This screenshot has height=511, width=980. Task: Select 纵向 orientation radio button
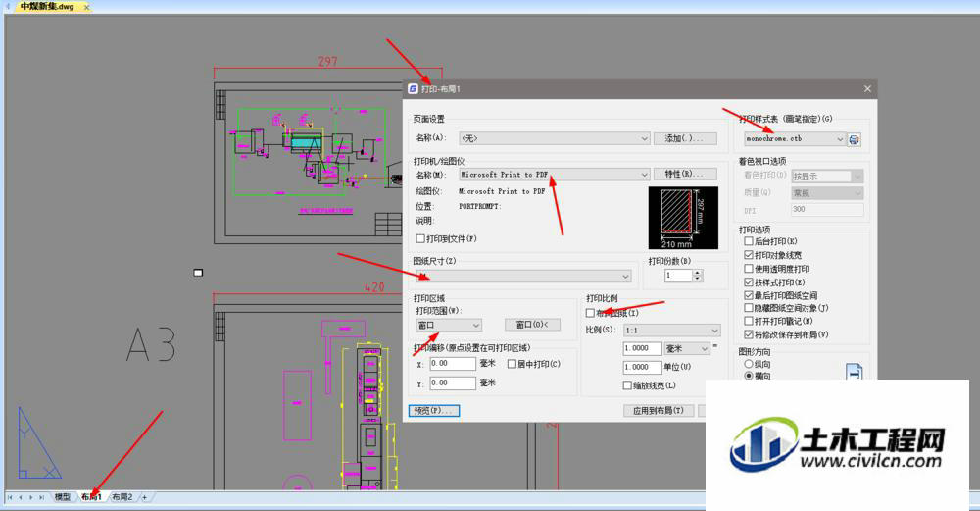pos(748,364)
